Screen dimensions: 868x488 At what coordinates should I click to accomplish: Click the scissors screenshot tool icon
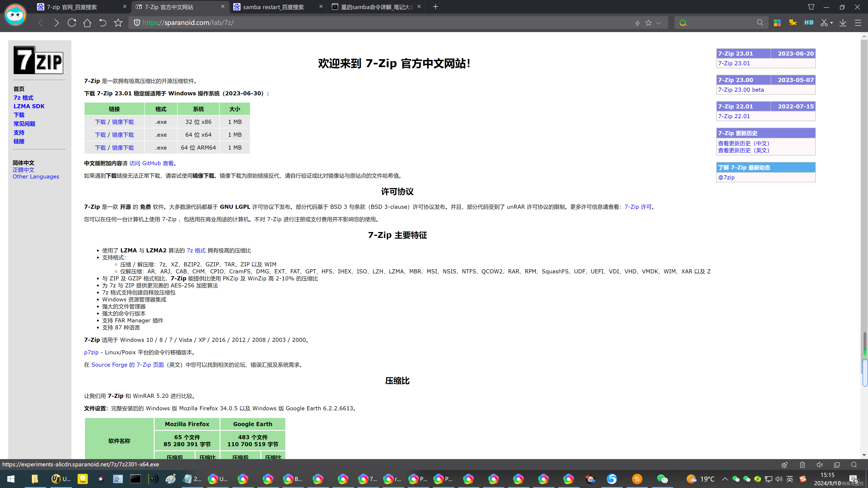coord(824,23)
